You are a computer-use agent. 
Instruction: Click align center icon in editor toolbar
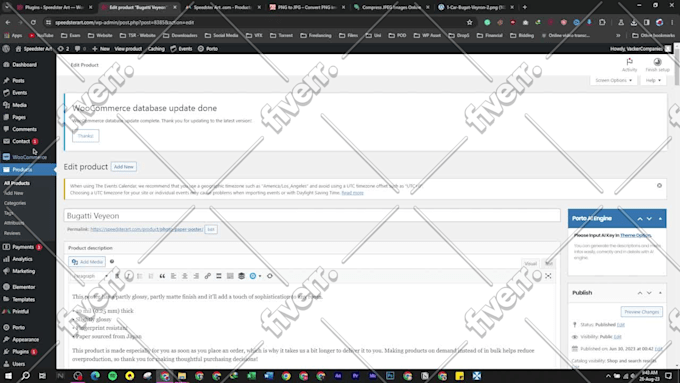185,276
